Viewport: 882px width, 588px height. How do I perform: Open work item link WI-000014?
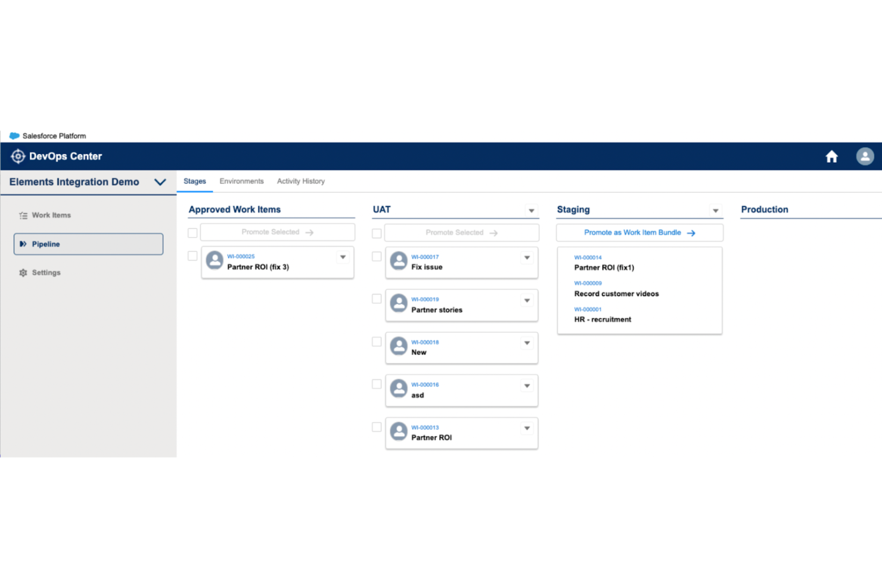(588, 257)
